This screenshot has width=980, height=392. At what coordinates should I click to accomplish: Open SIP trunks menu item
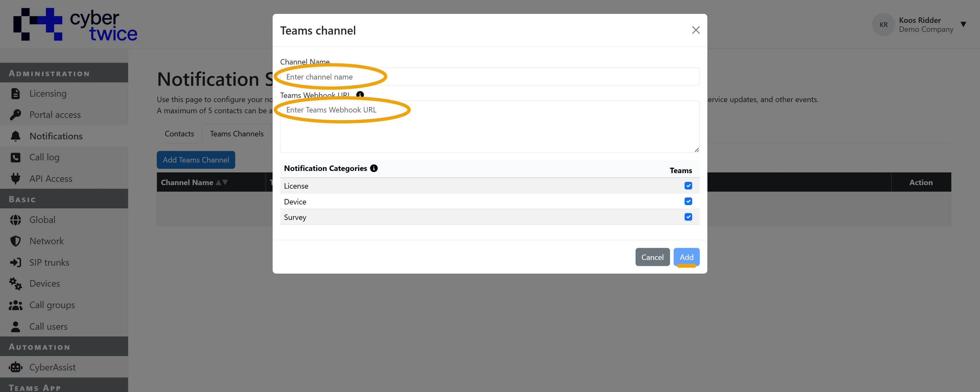click(64, 263)
